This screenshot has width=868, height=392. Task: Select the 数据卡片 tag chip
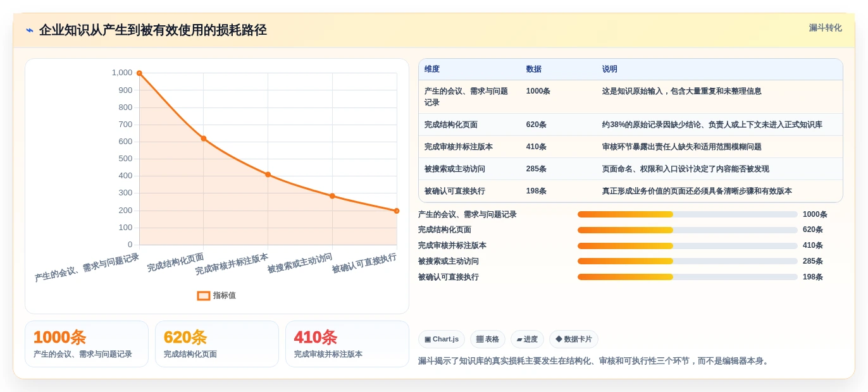[574, 340]
